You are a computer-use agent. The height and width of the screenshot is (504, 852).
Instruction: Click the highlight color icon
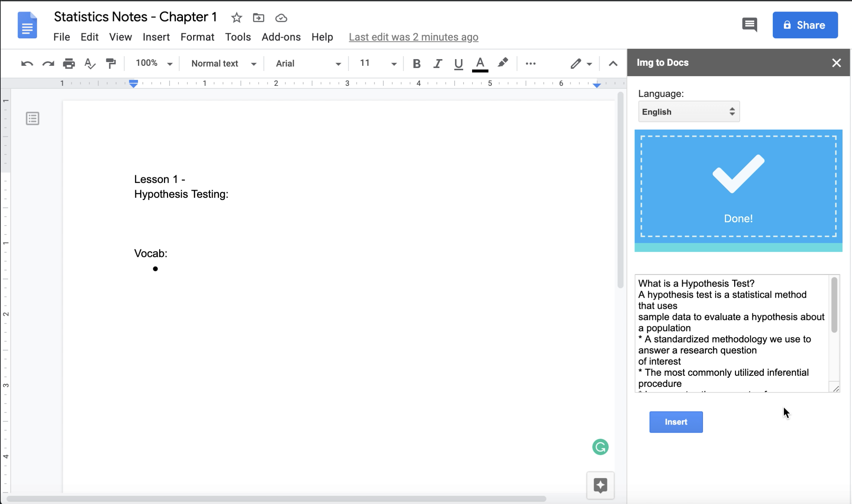pos(503,63)
